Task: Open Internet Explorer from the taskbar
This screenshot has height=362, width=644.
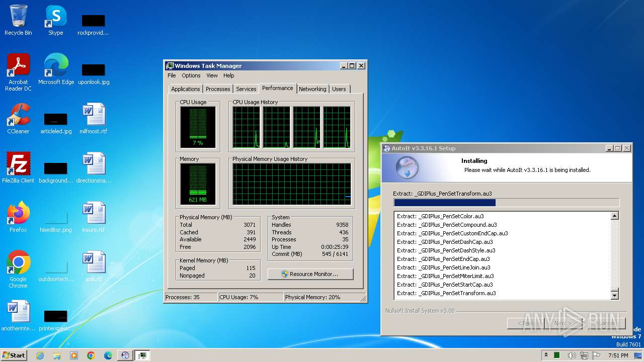Action: [x=40, y=355]
